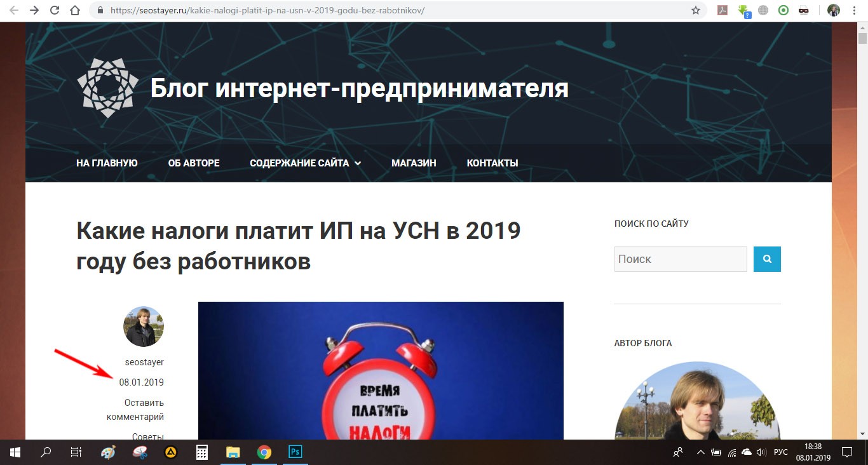
Task: Click the АВТОР БЛОГА heading
Action: pos(643,343)
